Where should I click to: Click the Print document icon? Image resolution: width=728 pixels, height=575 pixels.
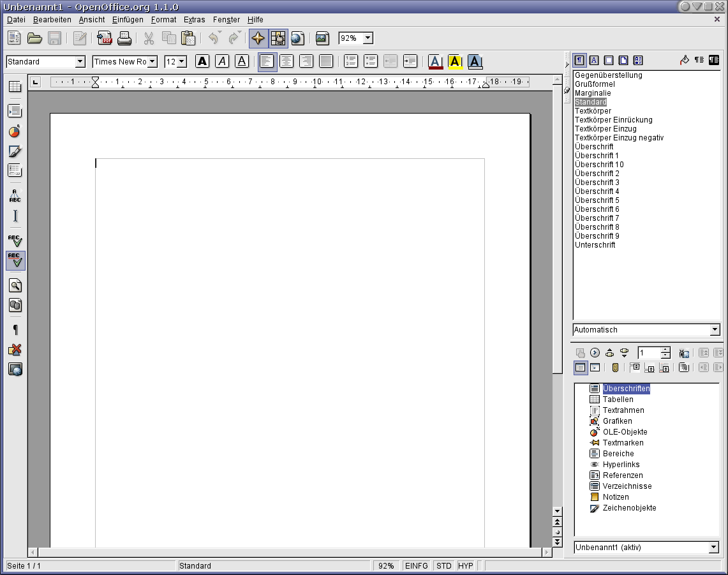(124, 38)
